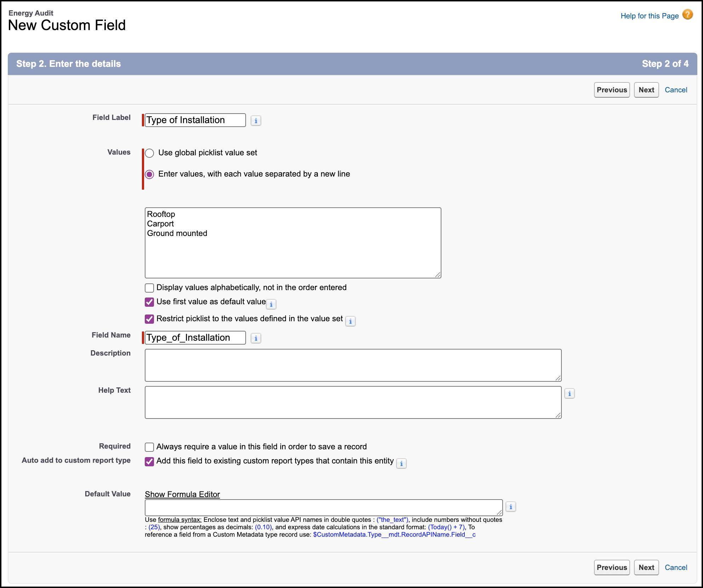
Task: Click in the Default Value formula box
Action: coord(324,507)
